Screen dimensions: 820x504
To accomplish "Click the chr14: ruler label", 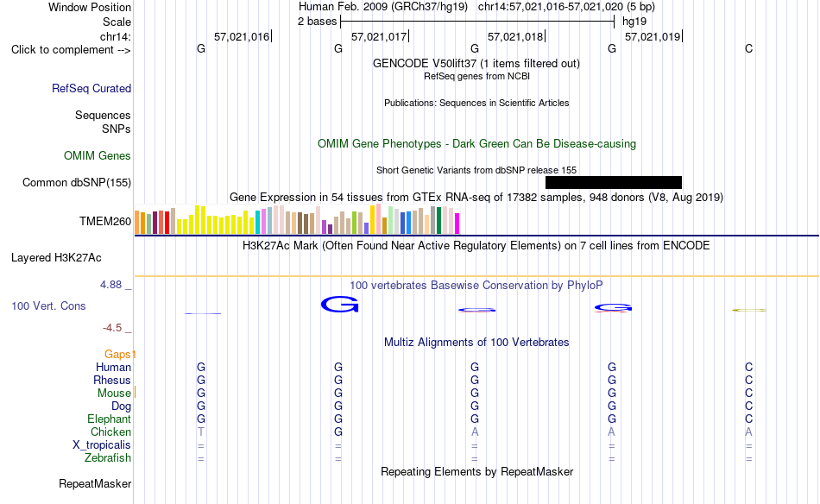I will [116, 36].
